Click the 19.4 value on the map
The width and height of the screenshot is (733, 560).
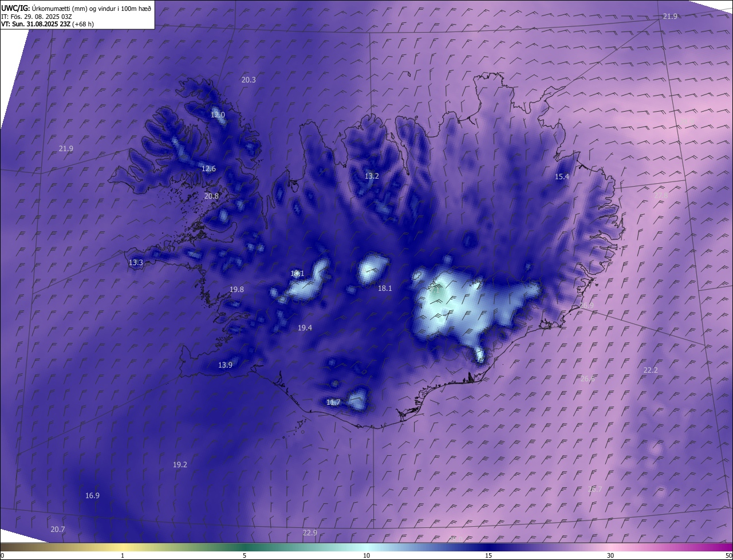305,328
